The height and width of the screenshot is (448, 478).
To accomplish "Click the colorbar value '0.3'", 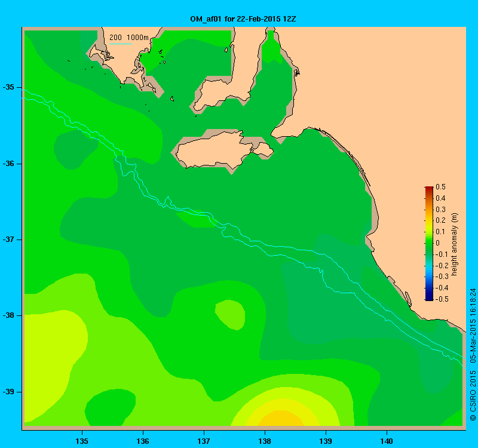I will click(x=440, y=210).
